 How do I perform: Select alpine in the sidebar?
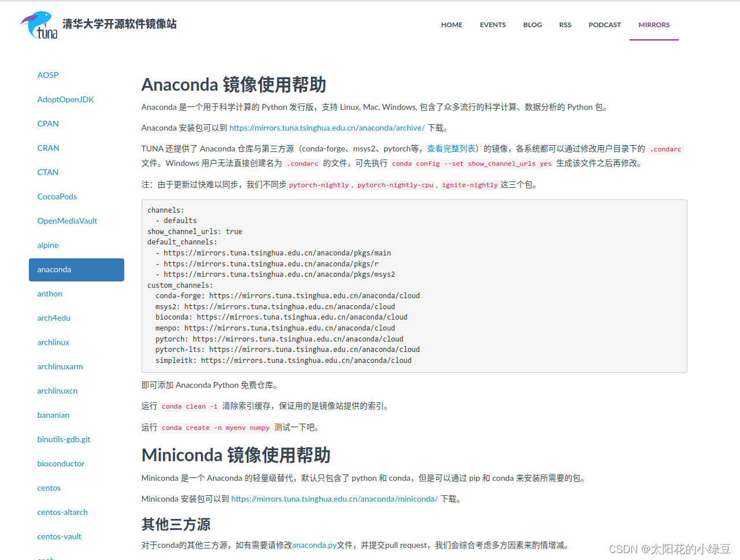pos(48,245)
